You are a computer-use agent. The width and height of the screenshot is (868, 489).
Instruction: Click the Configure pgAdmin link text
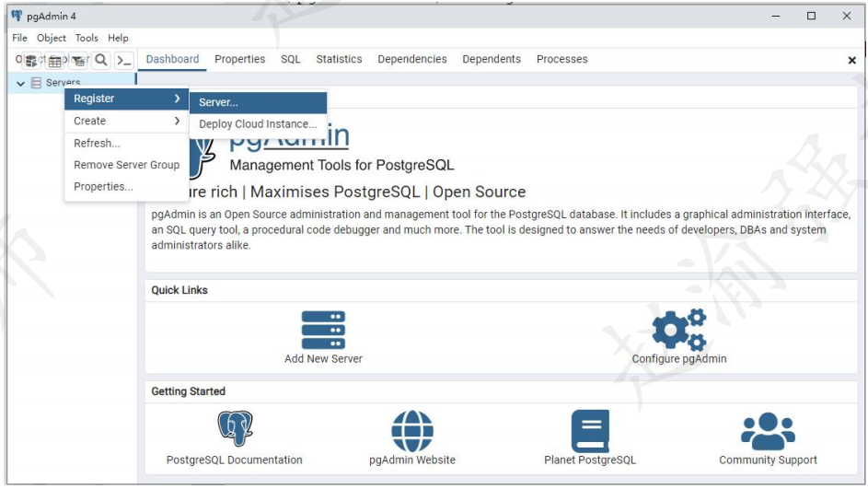(x=679, y=359)
